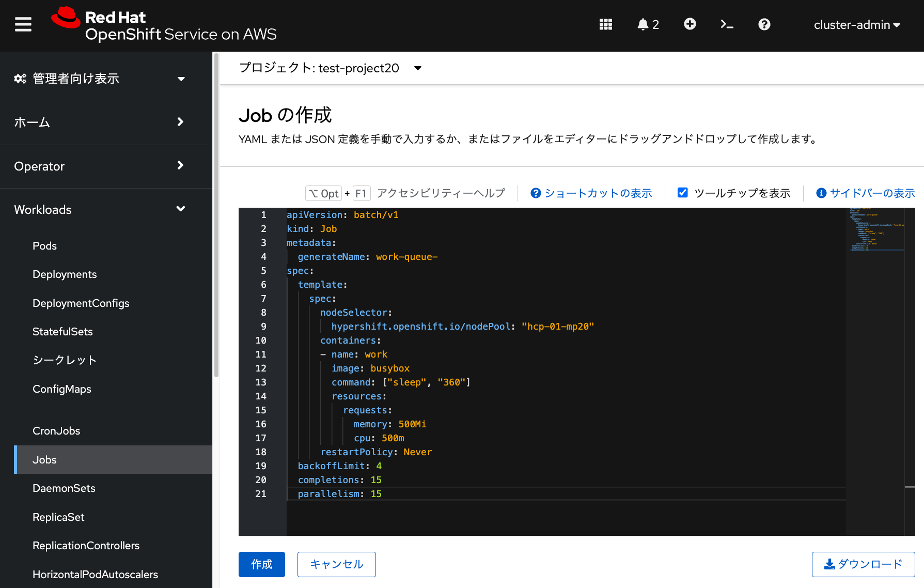Open the application launcher grid
The width and height of the screenshot is (924, 588).
pos(605,24)
